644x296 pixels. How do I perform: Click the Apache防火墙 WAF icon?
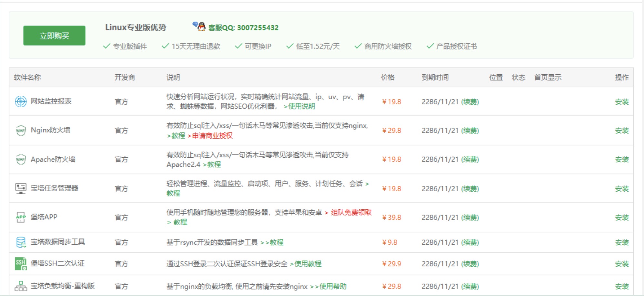[x=21, y=159]
